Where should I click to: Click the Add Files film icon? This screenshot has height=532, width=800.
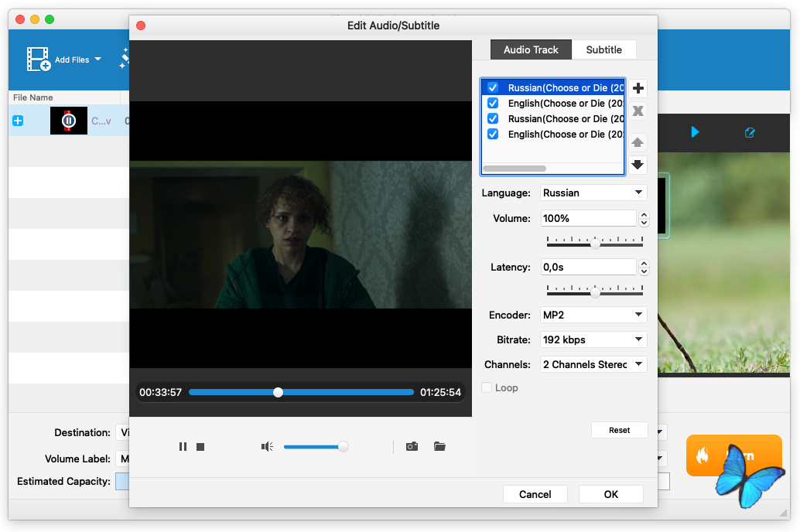[x=38, y=60]
